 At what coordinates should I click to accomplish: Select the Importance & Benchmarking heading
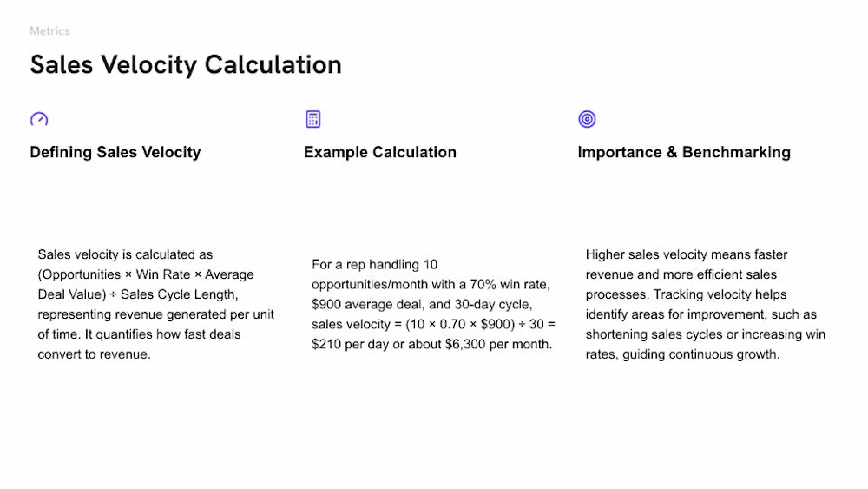pos(684,152)
